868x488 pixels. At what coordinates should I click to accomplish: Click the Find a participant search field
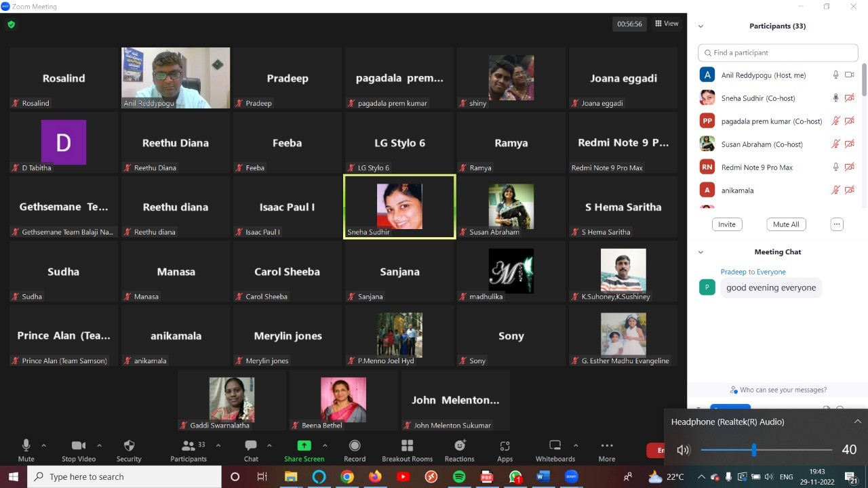tap(778, 53)
